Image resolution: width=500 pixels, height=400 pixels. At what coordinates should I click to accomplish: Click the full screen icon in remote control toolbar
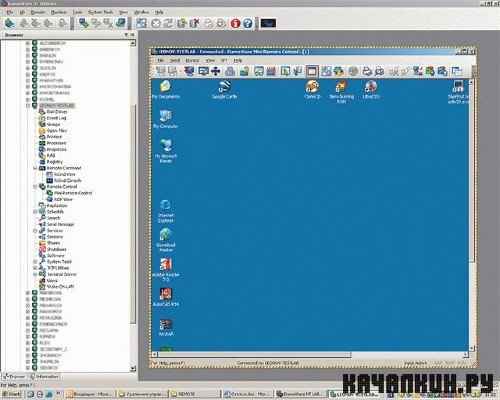tap(312, 71)
